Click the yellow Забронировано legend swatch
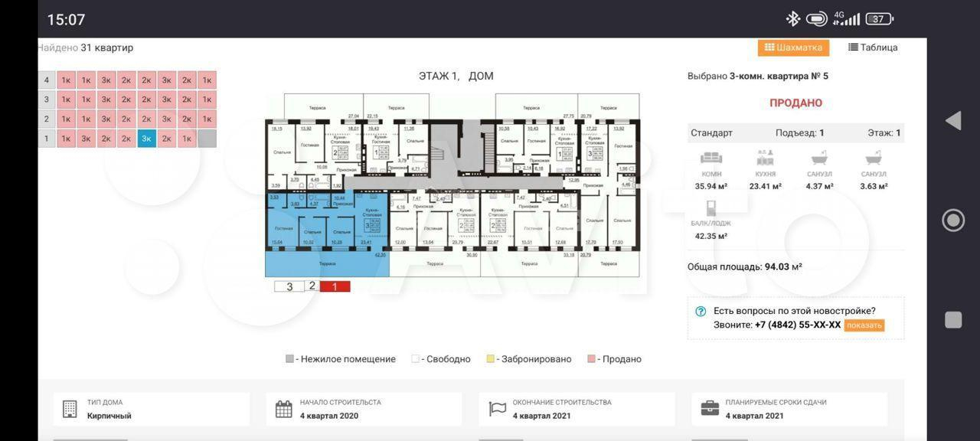Screen dimensions: 980x441 tap(490, 359)
